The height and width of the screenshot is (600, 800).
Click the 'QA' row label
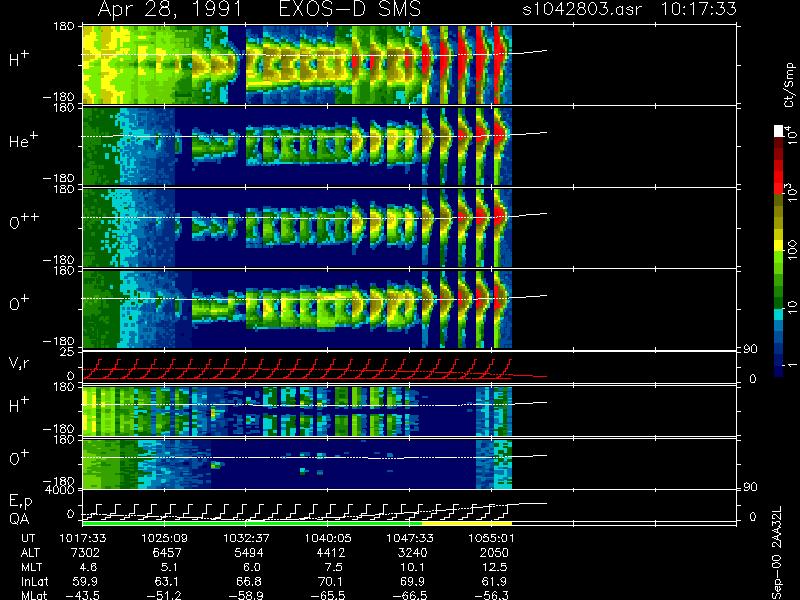(x=19, y=518)
